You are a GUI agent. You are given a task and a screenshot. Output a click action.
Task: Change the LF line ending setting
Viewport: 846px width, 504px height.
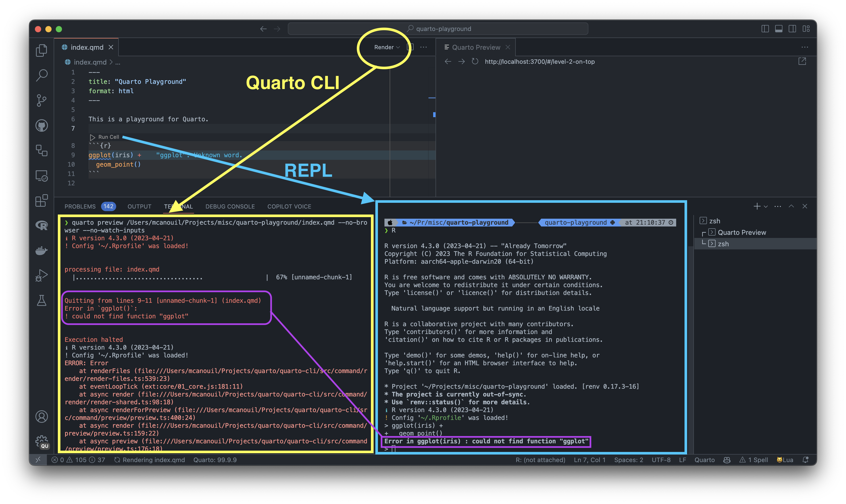(x=682, y=459)
